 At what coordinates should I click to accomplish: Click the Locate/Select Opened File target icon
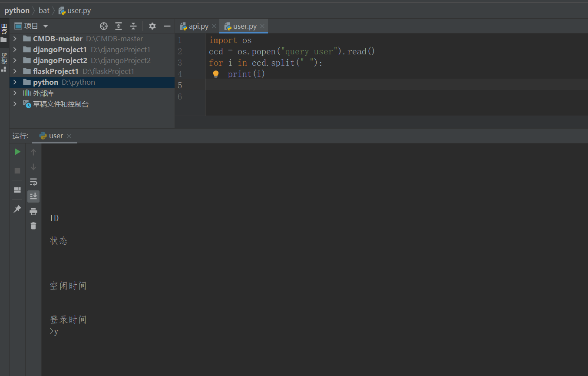[103, 26]
